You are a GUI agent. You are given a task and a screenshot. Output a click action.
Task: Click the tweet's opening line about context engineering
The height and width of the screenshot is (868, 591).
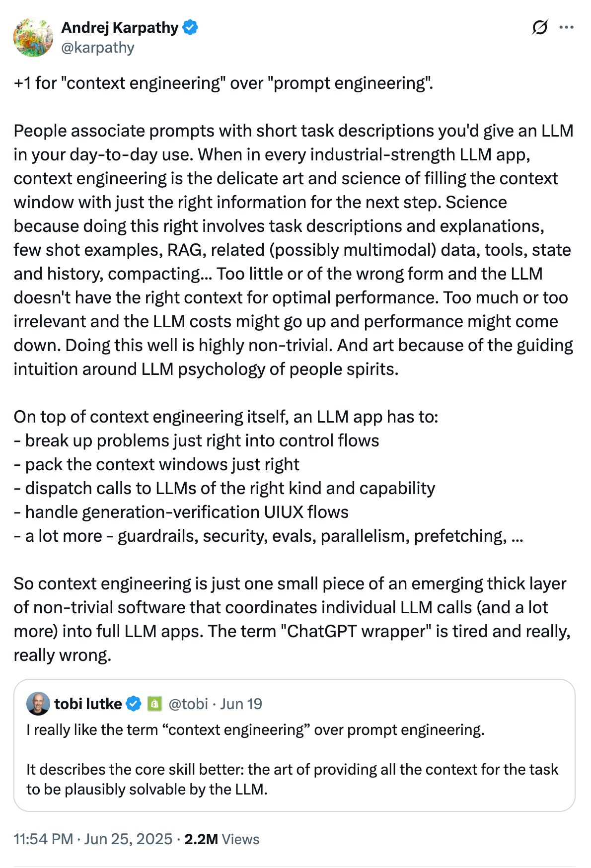pyautogui.click(x=223, y=83)
